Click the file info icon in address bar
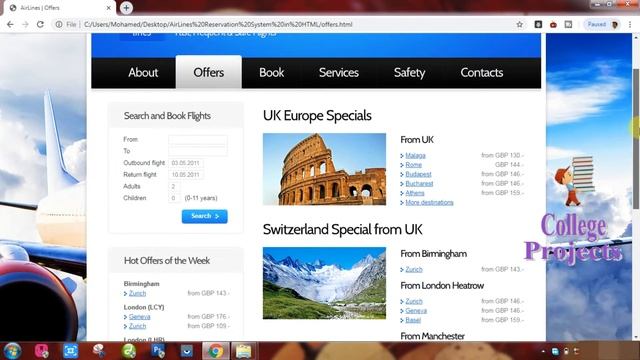The image size is (640, 360). (59, 24)
